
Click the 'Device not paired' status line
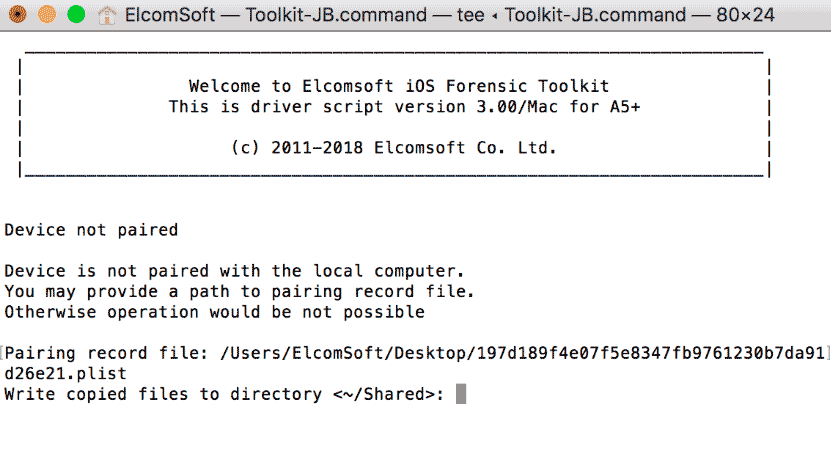pos(91,230)
